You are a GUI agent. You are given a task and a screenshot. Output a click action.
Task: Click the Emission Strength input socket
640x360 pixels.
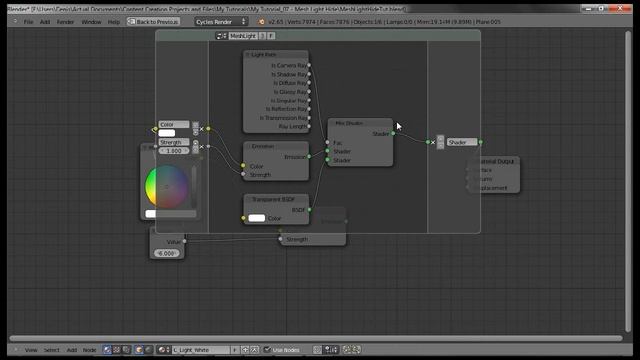click(x=243, y=174)
